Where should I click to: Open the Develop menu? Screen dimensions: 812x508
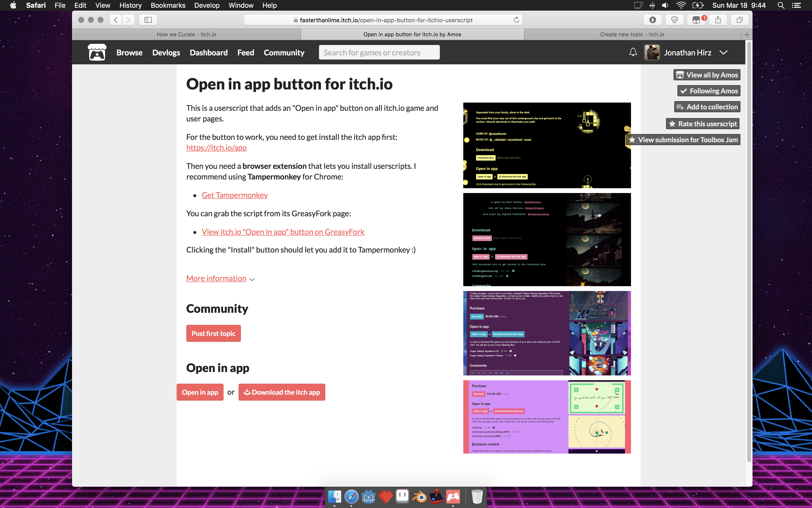(x=207, y=5)
